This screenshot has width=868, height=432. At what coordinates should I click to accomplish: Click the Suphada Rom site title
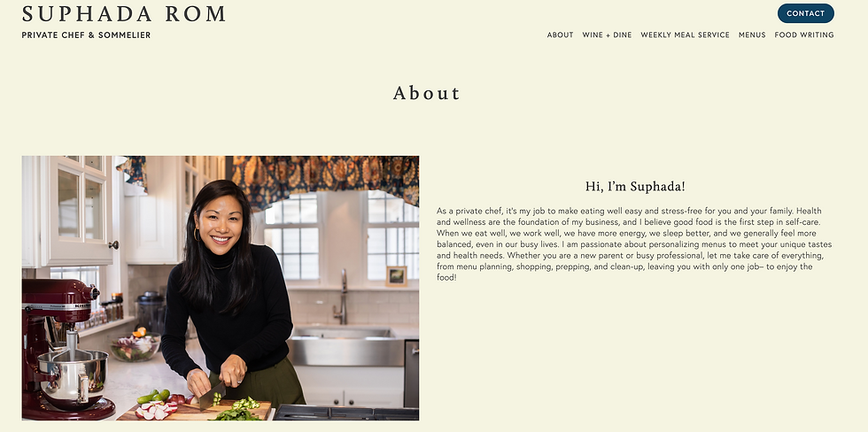tap(124, 14)
